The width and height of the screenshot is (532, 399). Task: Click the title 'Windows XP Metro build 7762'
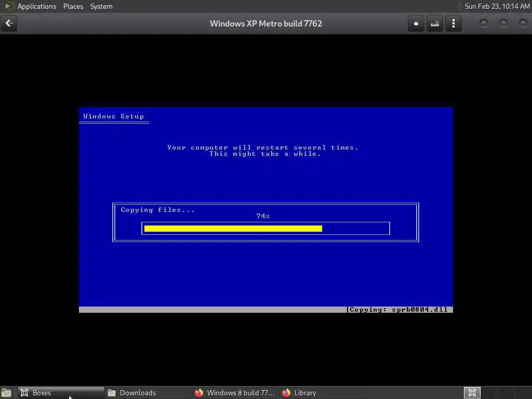coord(265,24)
